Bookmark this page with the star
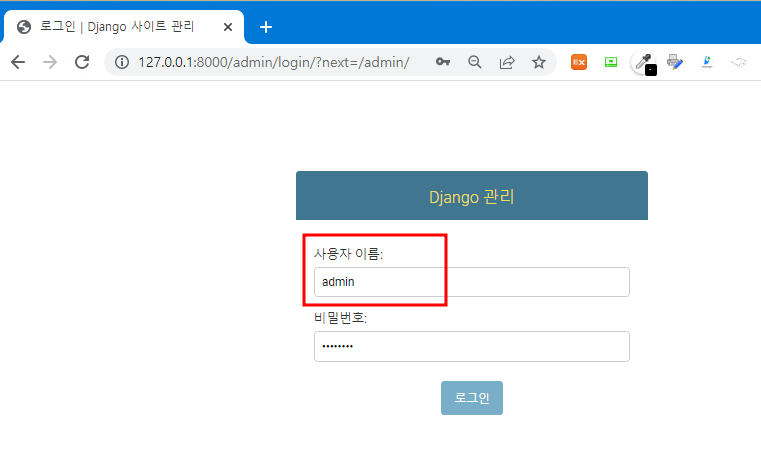This screenshot has width=761, height=469. pyautogui.click(x=539, y=62)
